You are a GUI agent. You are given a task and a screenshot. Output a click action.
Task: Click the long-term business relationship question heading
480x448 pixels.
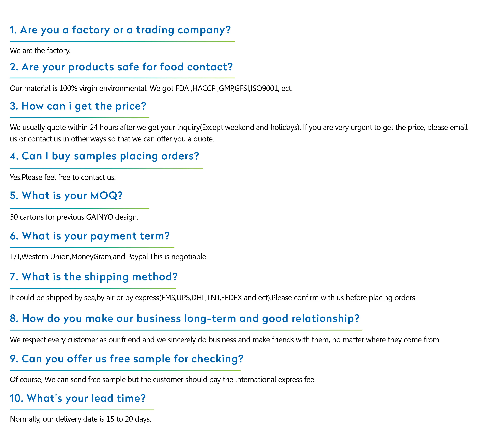click(185, 319)
